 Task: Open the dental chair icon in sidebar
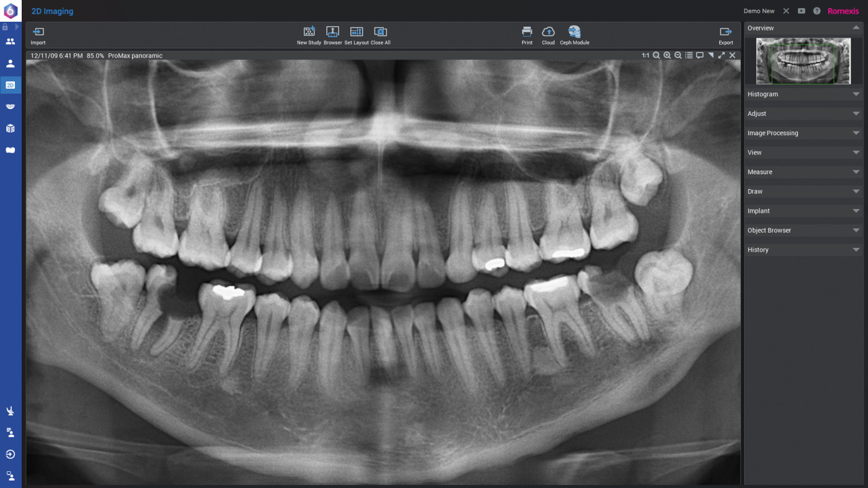(11, 411)
